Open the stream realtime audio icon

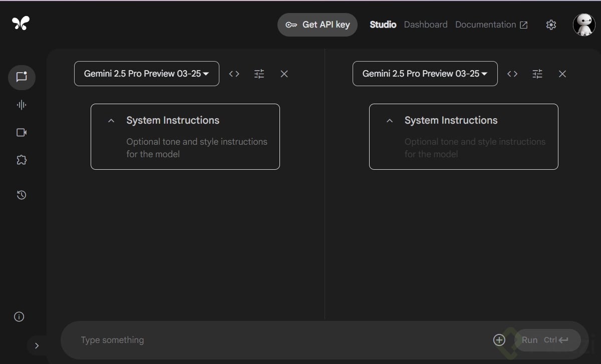[22, 105]
